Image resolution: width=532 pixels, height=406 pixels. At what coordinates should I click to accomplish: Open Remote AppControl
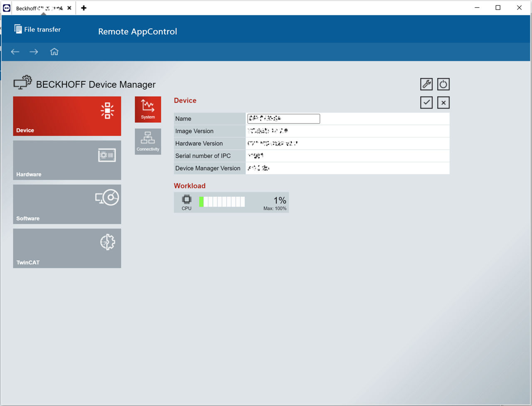138,32
